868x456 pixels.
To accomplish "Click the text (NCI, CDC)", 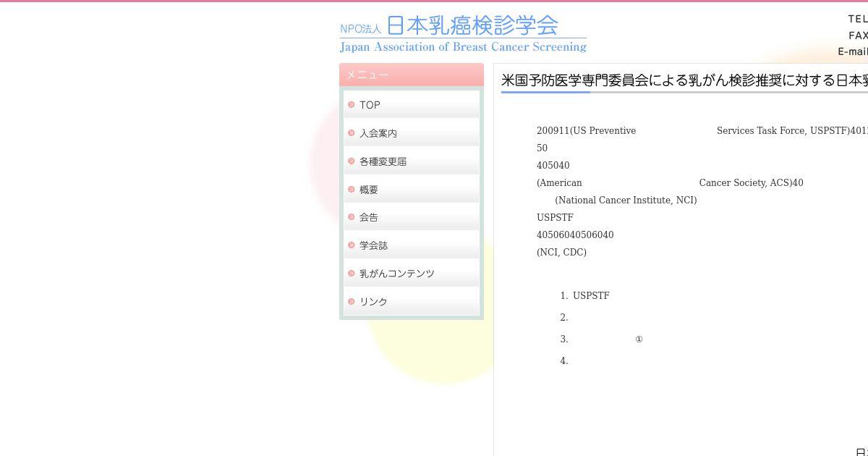I will [561, 253].
